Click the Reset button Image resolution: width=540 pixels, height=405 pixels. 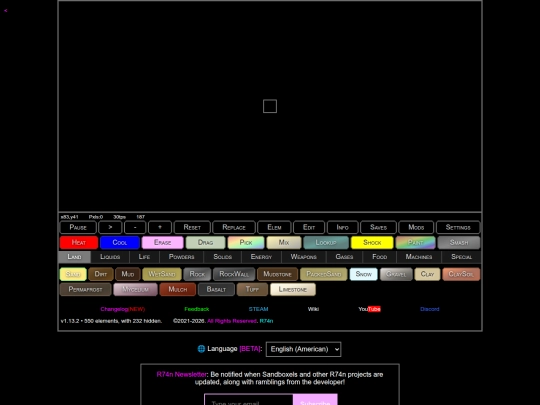192,227
